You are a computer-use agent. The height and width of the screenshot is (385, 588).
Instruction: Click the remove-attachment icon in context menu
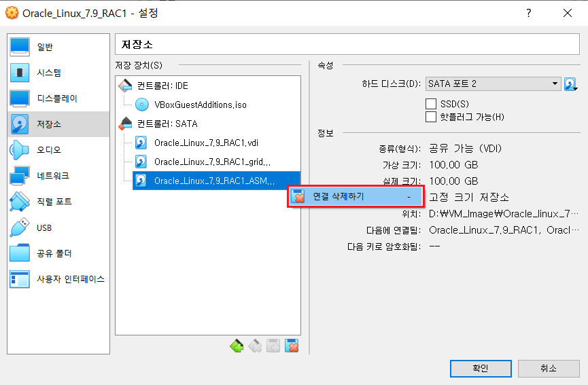[x=298, y=196]
